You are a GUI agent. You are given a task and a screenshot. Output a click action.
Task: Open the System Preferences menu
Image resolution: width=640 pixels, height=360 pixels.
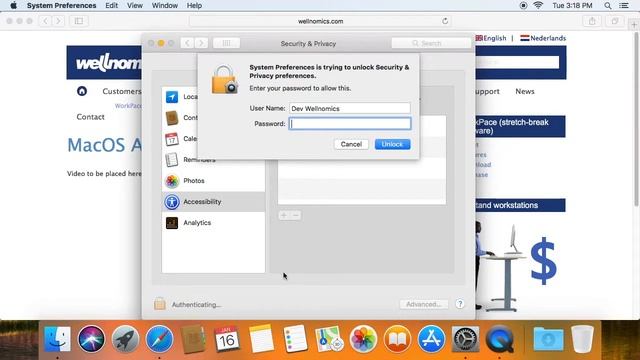pos(62,5)
